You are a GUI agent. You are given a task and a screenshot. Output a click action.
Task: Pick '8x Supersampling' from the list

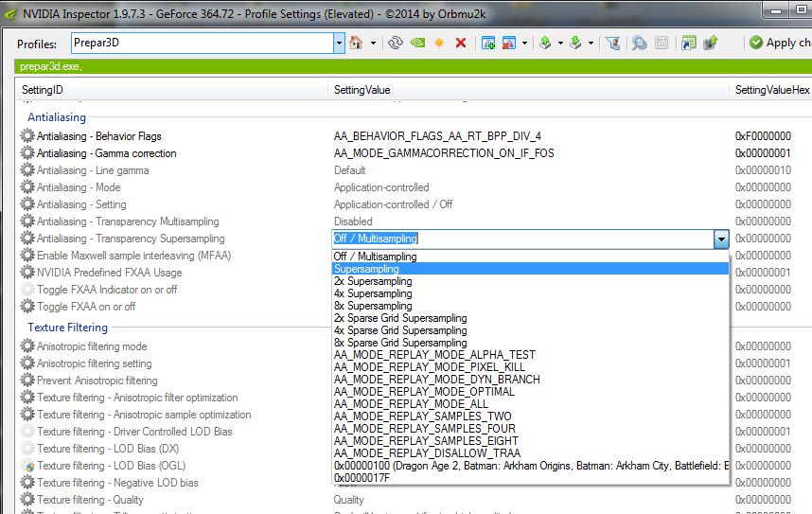tap(530, 306)
